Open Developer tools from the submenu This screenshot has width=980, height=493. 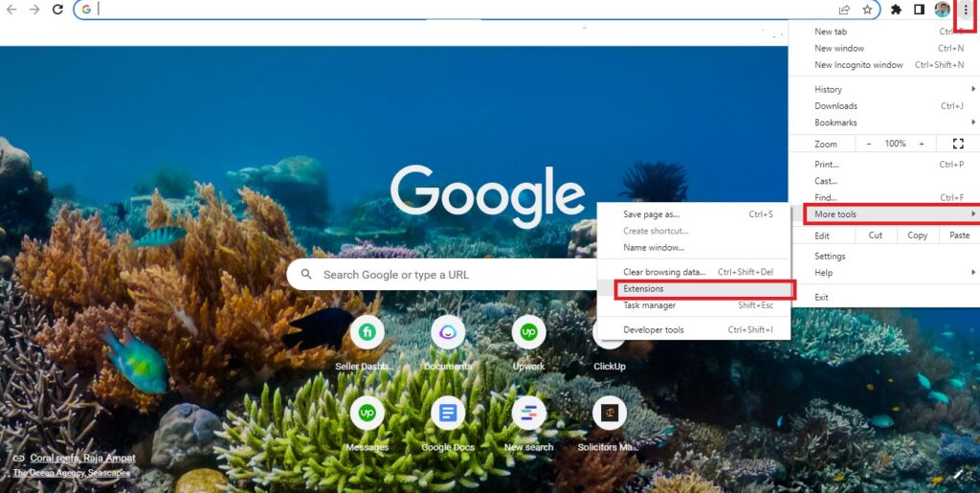click(x=694, y=330)
